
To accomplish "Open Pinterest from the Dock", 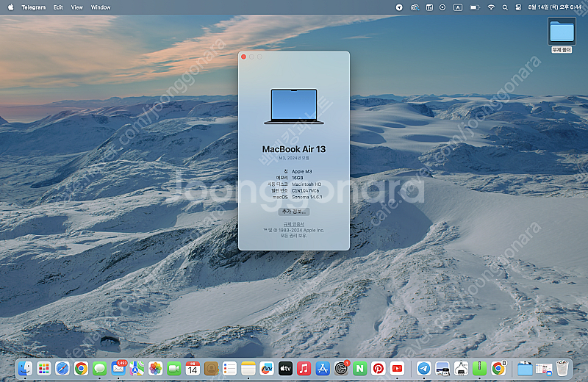I will point(379,369).
